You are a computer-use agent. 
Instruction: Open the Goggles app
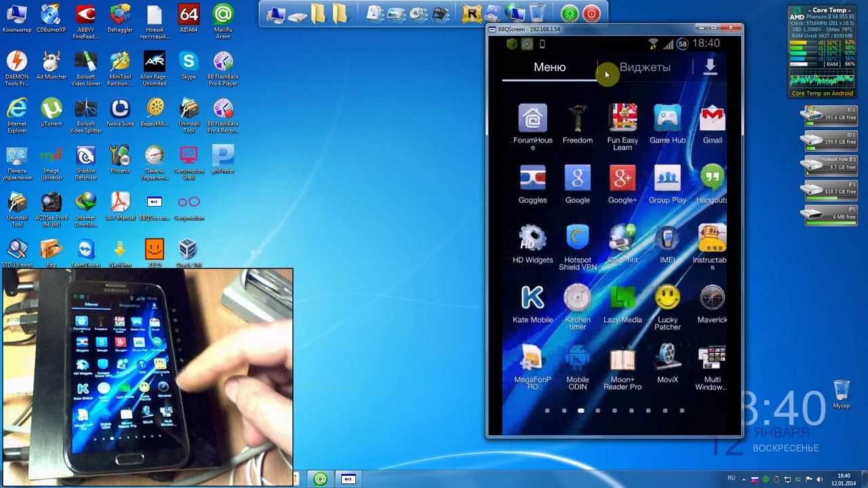pyautogui.click(x=532, y=183)
